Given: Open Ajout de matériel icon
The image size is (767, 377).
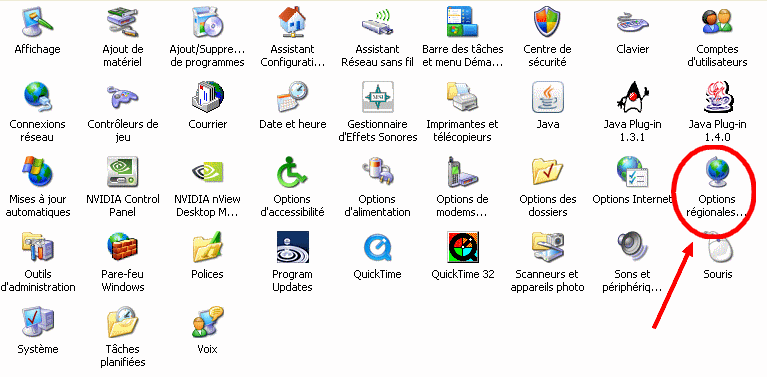Looking at the screenshot, I should pos(122,22).
